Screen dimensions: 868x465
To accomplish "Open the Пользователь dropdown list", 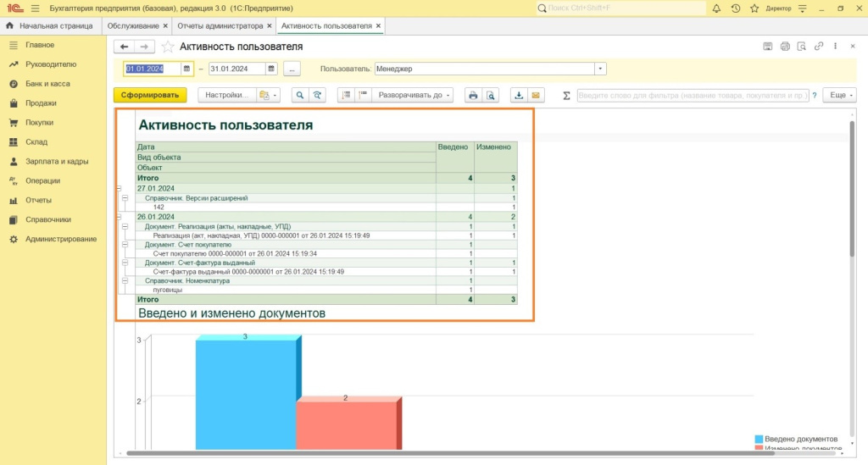I will point(600,69).
